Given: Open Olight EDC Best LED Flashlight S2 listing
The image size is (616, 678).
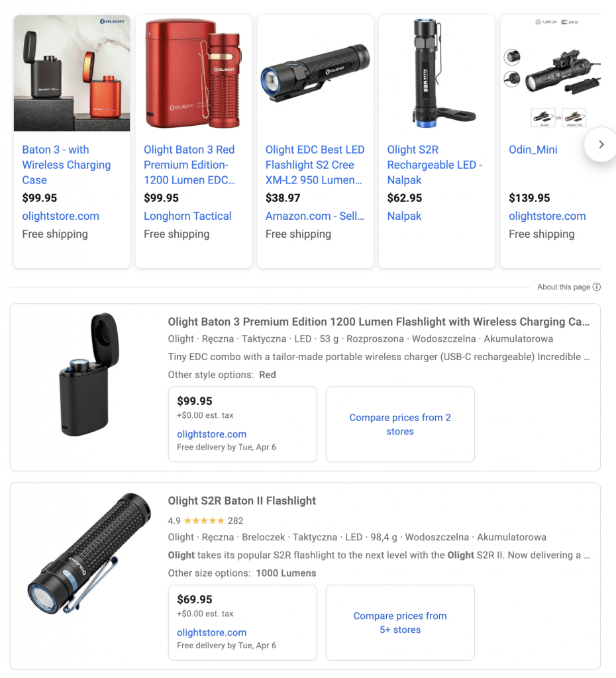Looking at the screenshot, I should click(315, 165).
